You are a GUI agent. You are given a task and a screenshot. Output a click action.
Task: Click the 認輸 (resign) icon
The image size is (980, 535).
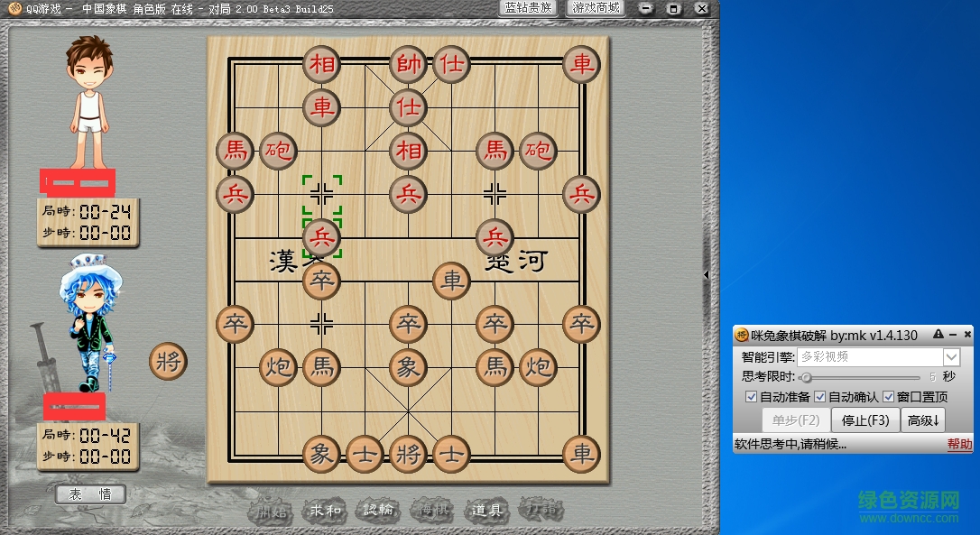point(377,509)
